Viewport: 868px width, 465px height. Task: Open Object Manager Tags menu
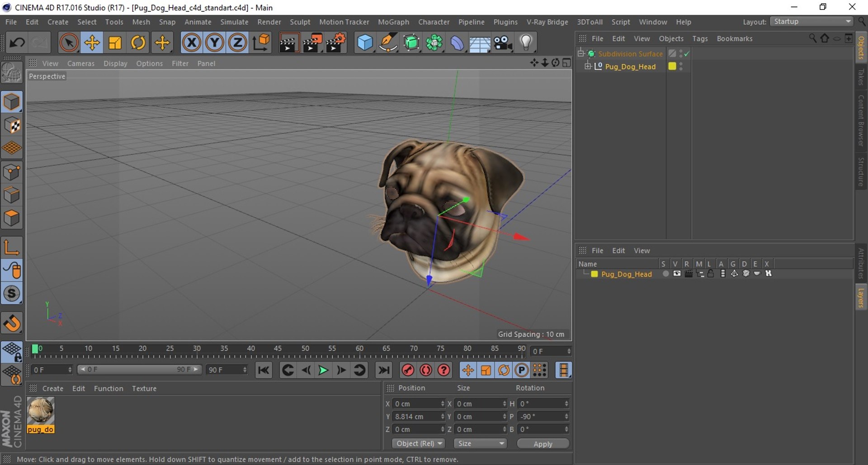point(700,38)
